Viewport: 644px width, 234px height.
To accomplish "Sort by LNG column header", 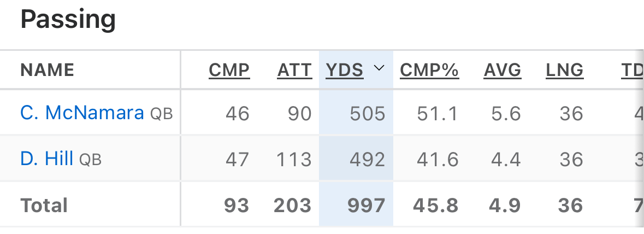I will pos(565,70).
